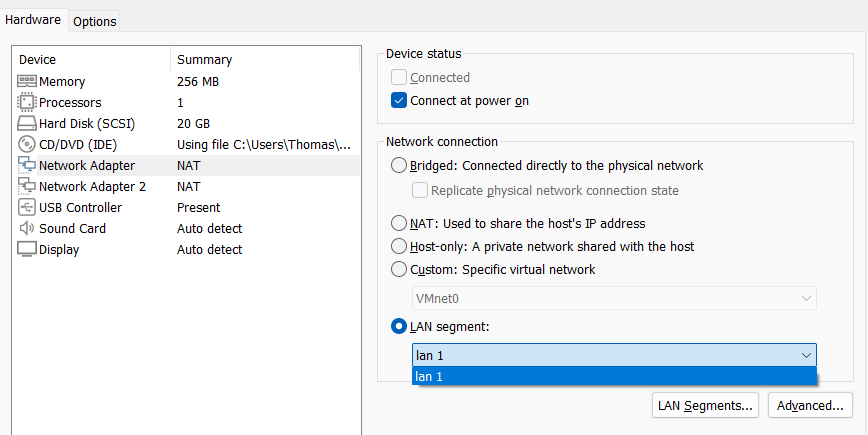
Task: Click the processors summary value '1'
Action: 180,103
